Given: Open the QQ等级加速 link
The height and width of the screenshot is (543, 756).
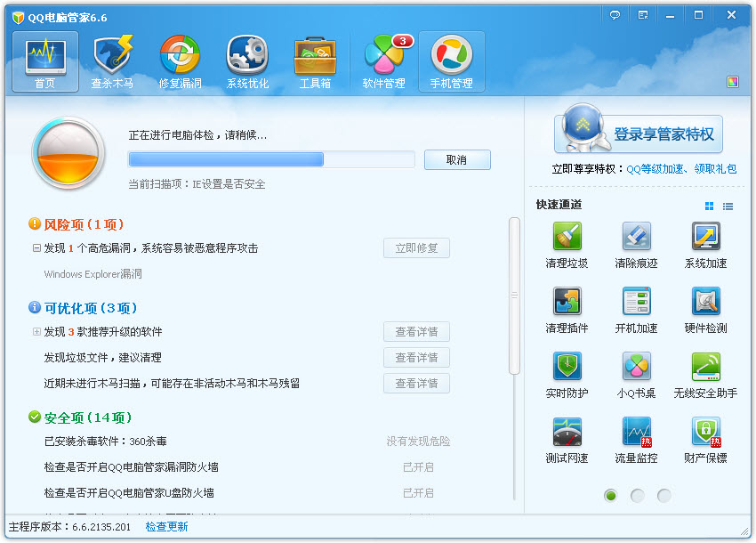Looking at the screenshot, I should 655,169.
